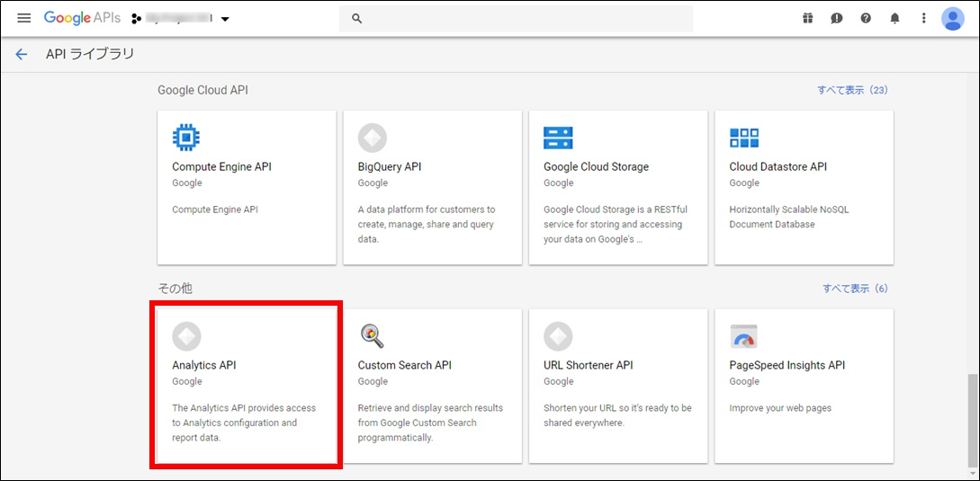
Task: Open the project selector dropdown arrow
Action: pos(225,19)
